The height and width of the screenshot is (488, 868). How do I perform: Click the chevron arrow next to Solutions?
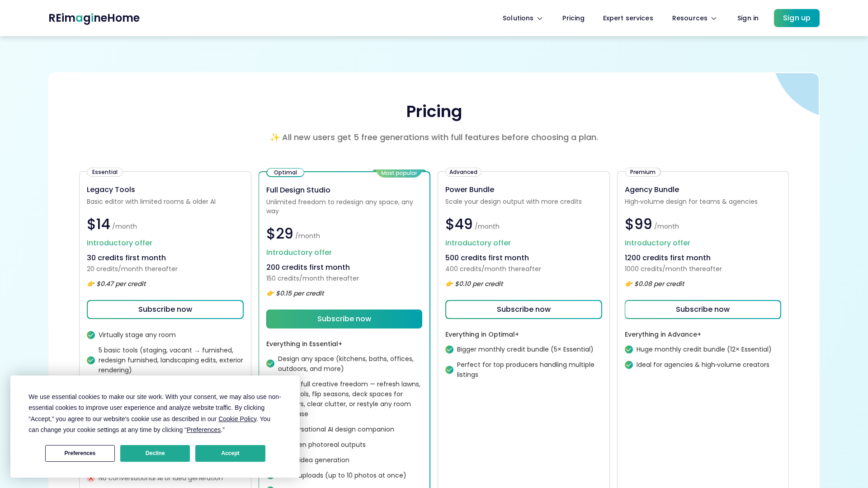click(540, 19)
